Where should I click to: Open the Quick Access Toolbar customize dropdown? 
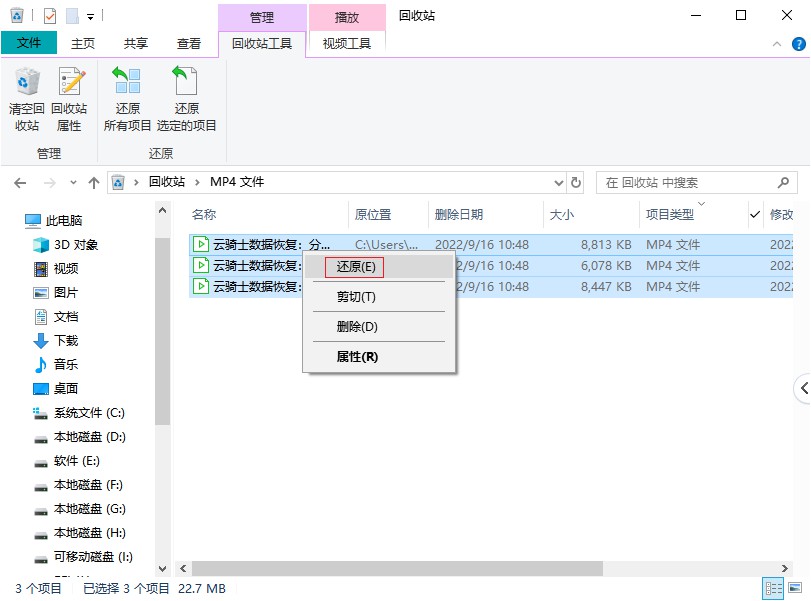(90, 16)
